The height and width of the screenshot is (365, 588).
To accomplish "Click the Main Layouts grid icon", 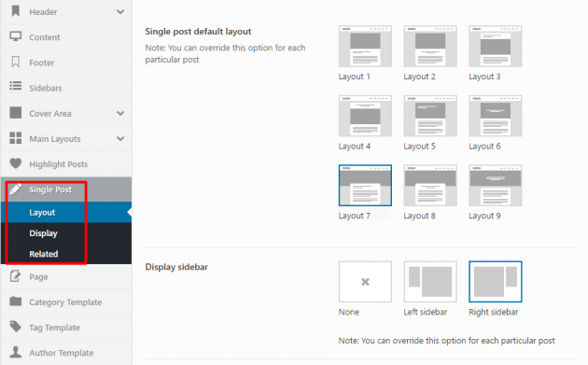I will click(x=15, y=138).
